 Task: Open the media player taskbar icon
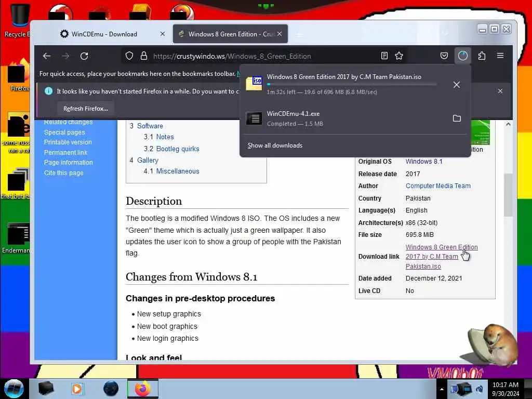[x=77, y=389]
